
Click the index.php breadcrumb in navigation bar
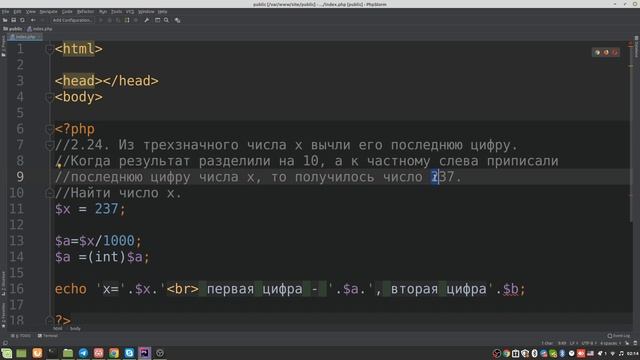(40, 29)
